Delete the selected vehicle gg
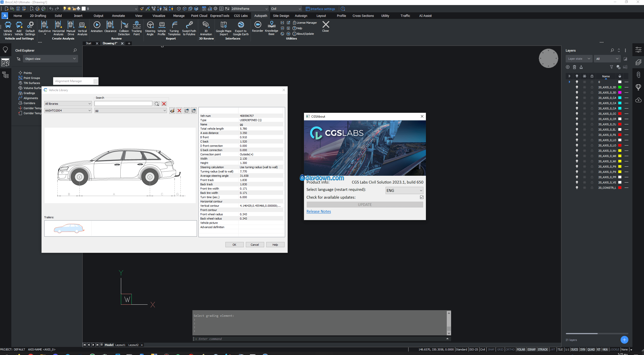This screenshot has height=355, width=644. [x=179, y=111]
